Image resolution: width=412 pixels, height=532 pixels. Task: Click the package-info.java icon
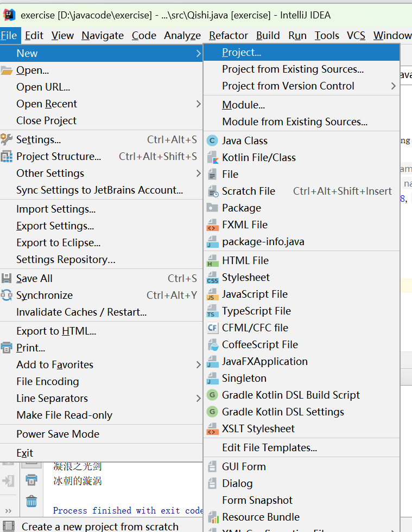click(x=212, y=242)
